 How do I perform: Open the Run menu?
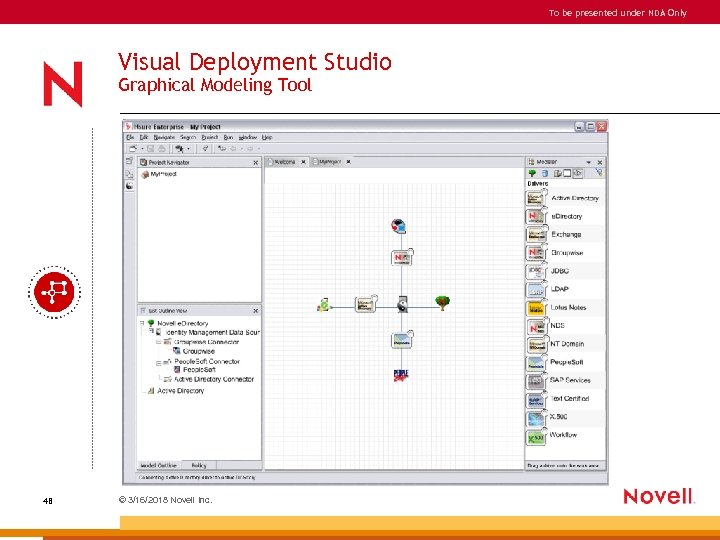[x=228, y=137]
